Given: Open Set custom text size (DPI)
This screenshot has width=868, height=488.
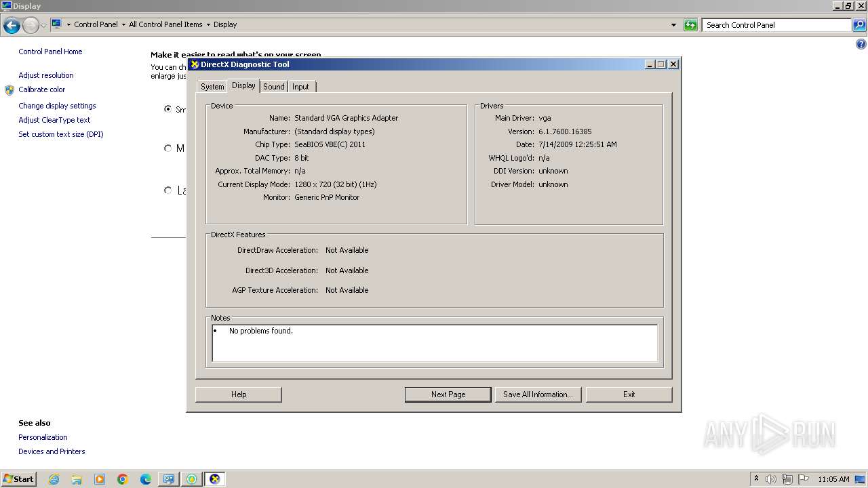Looking at the screenshot, I should coord(61,134).
